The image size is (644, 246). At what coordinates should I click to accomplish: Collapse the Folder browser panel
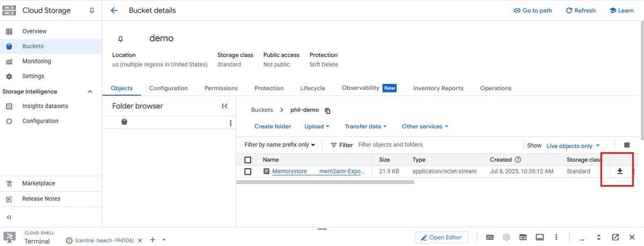coord(225,106)
